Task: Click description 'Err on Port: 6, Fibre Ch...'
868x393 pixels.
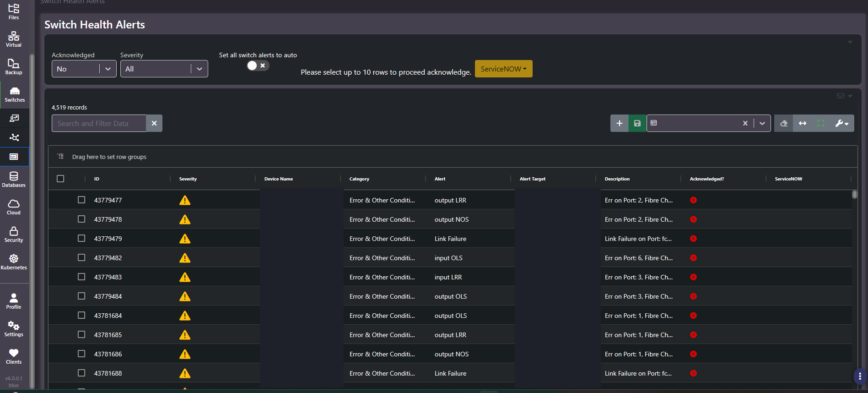Action: point(639,258)
